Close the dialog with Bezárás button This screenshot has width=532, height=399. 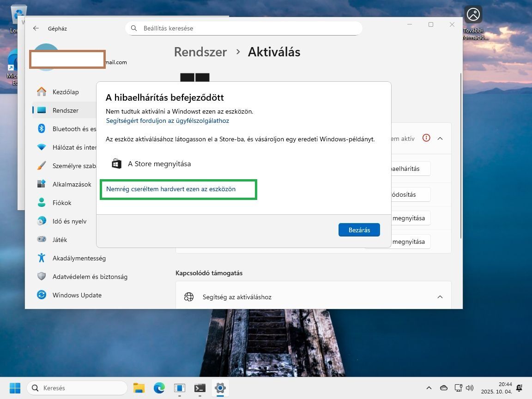(359, 230)
